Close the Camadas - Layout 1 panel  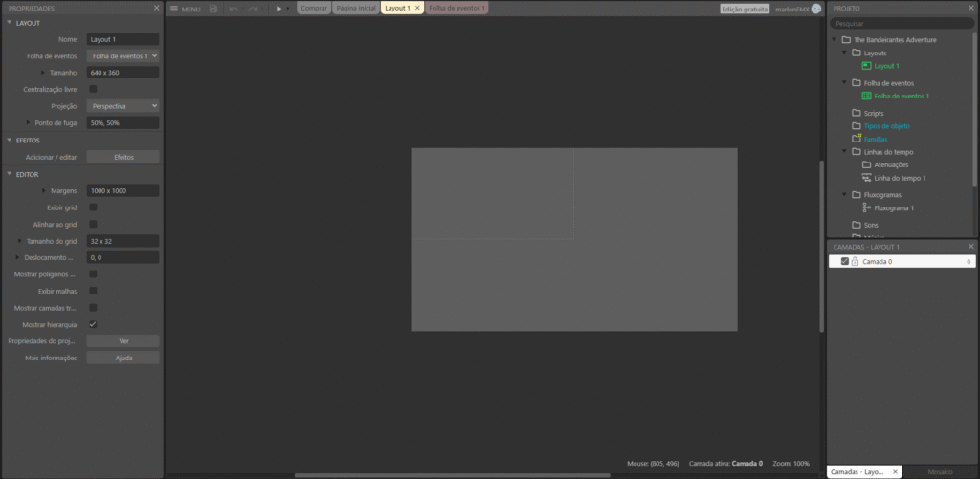971,247
